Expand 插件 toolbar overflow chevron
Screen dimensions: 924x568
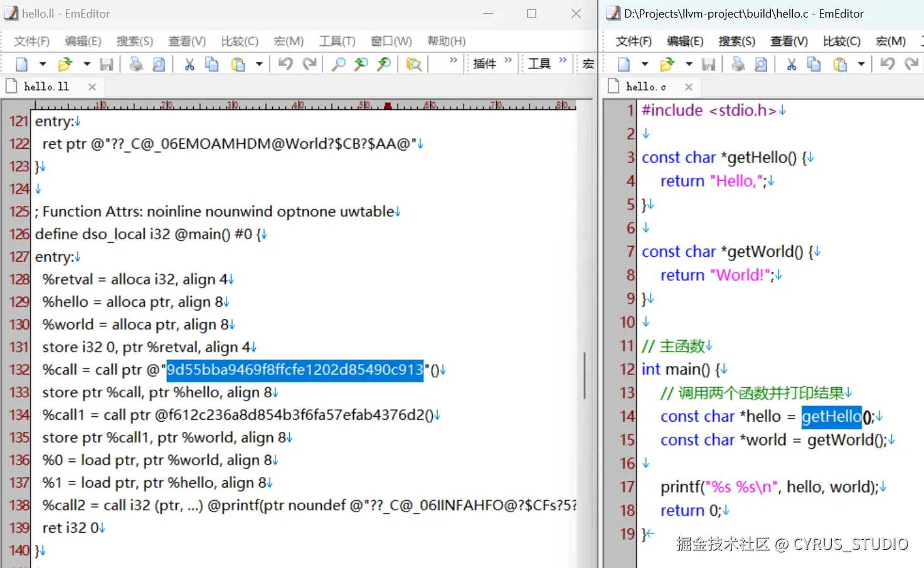pyautogui.click(x=508, y=60)
